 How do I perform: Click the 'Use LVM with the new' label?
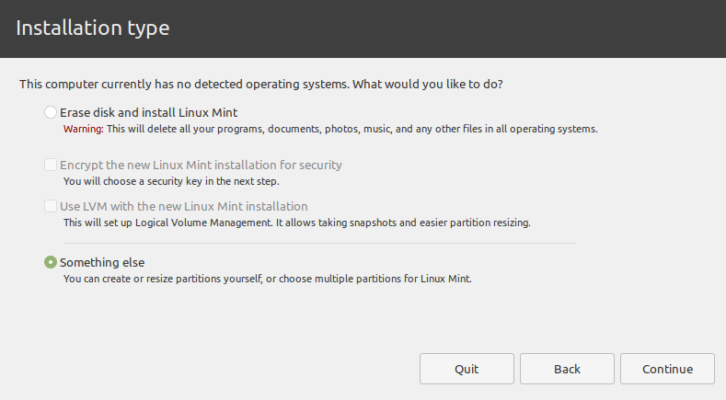pos(183,206)
